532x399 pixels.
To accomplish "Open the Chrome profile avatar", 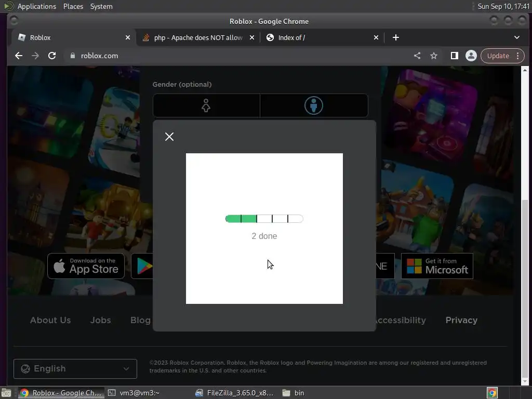I will [471, 56].
